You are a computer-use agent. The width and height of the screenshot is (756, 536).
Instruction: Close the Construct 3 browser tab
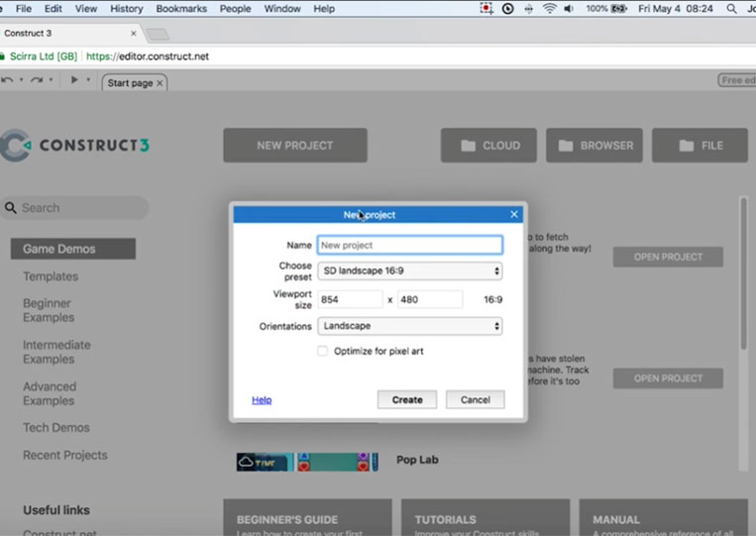[x=134, y=34]
